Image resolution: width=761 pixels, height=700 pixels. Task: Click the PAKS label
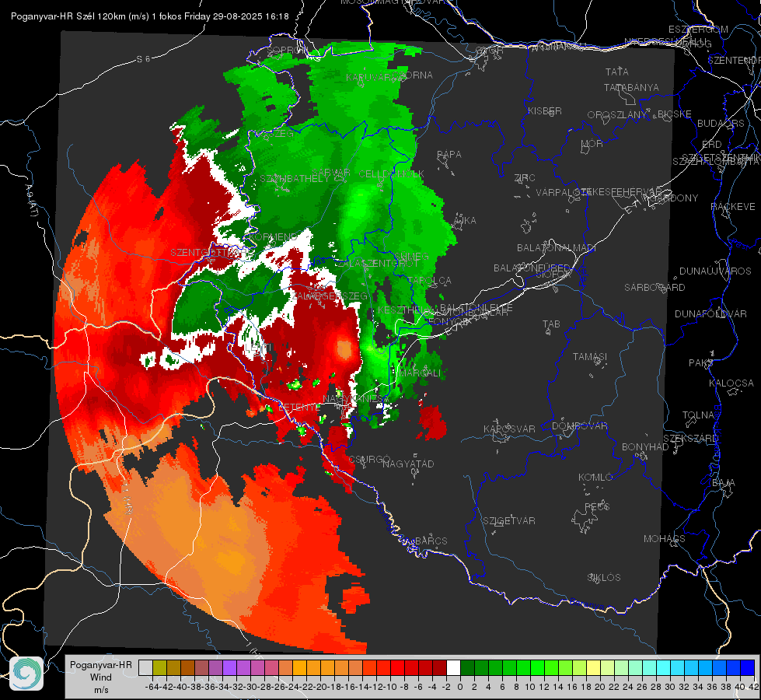coord(700,363)
